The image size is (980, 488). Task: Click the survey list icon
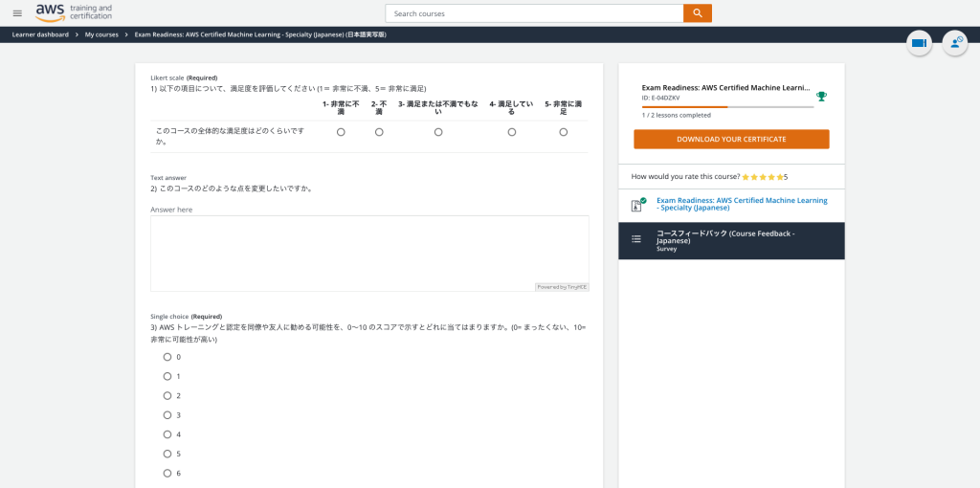(x=636, y=238)
